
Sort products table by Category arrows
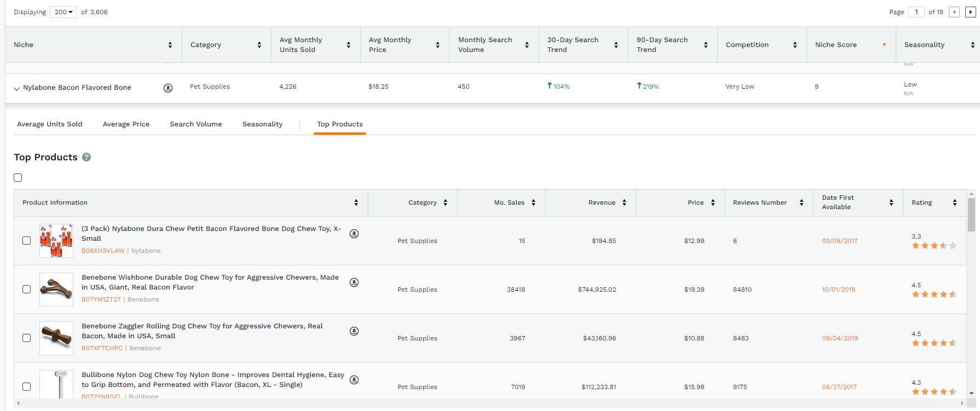tap(445, 202)
